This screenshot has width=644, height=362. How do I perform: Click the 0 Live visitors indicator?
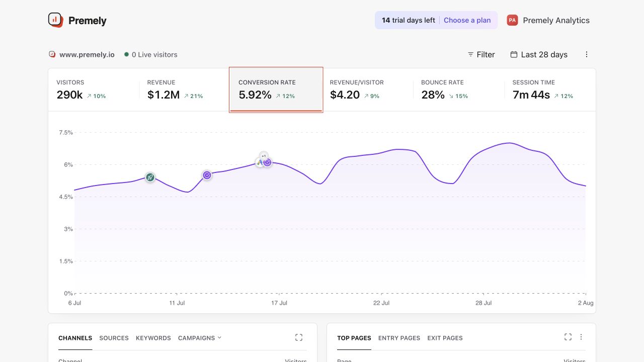click(150, 54)
